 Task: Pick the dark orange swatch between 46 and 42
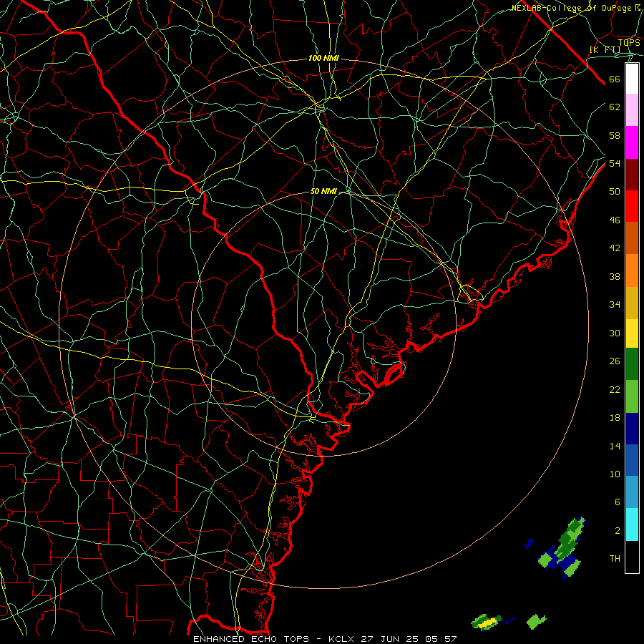(x=632, y=238)
